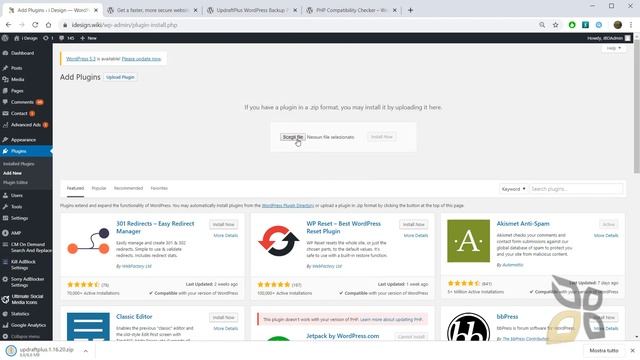This screenshot has height=360, width=640.
Task: Open the Keyword search type dropdown
Action: pos(513,189)
